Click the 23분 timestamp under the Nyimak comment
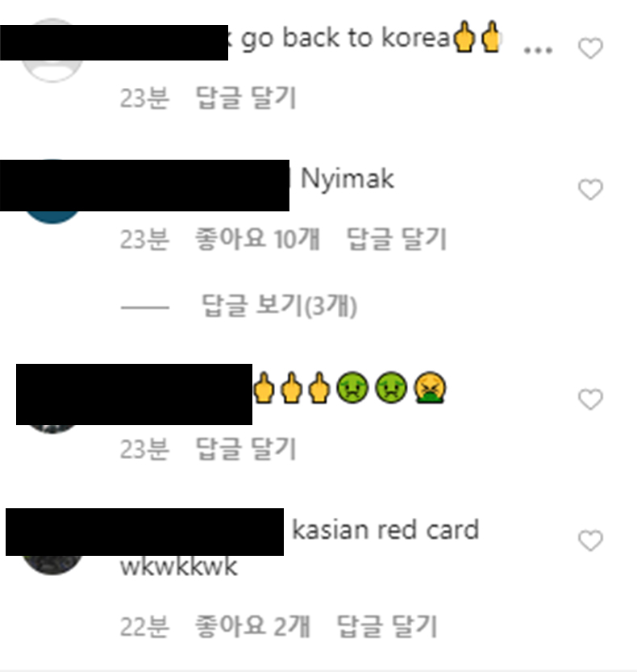Viewport: 637px width, 672px height. coord(145,239)
